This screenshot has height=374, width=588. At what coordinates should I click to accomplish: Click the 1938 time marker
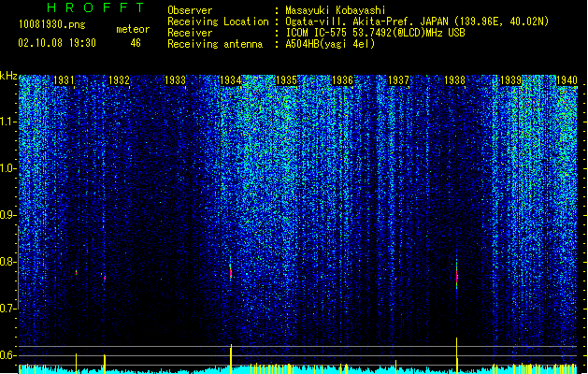[x=454, y=79]
